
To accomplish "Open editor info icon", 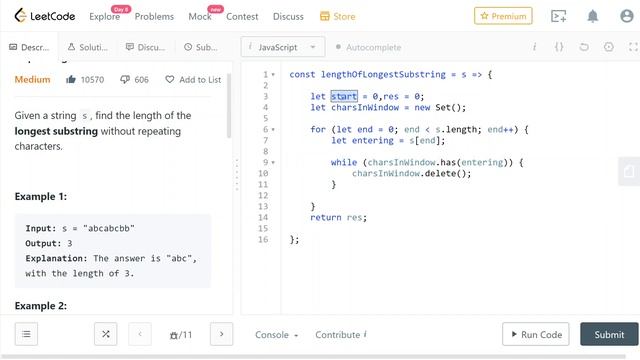I will click(534, 47).
